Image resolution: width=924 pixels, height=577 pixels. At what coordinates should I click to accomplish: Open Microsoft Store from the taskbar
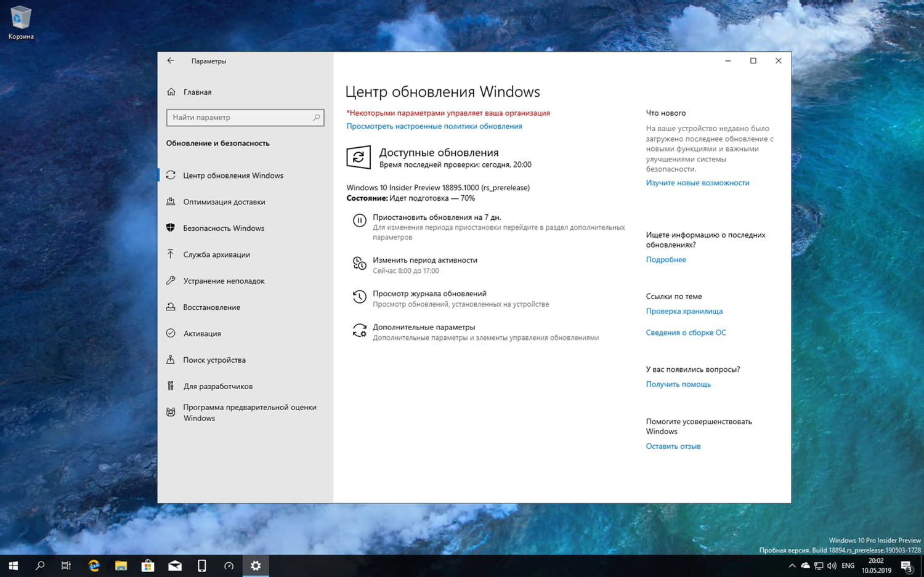point(147,565)
